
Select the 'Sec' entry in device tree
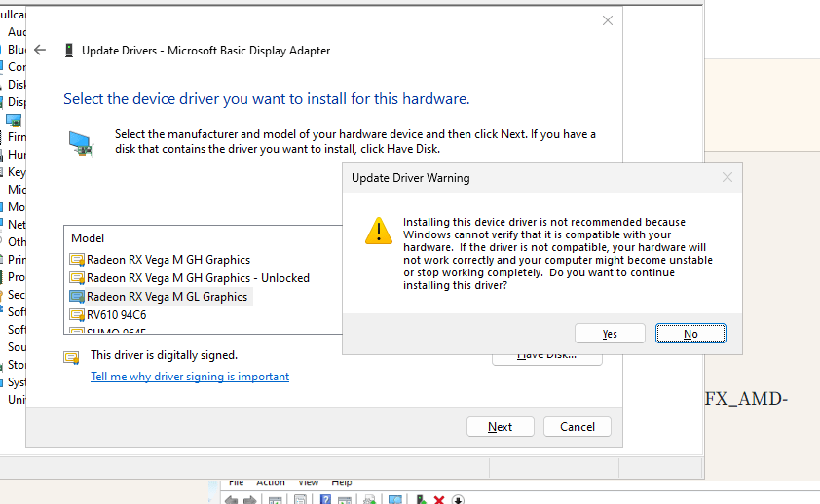17,295
